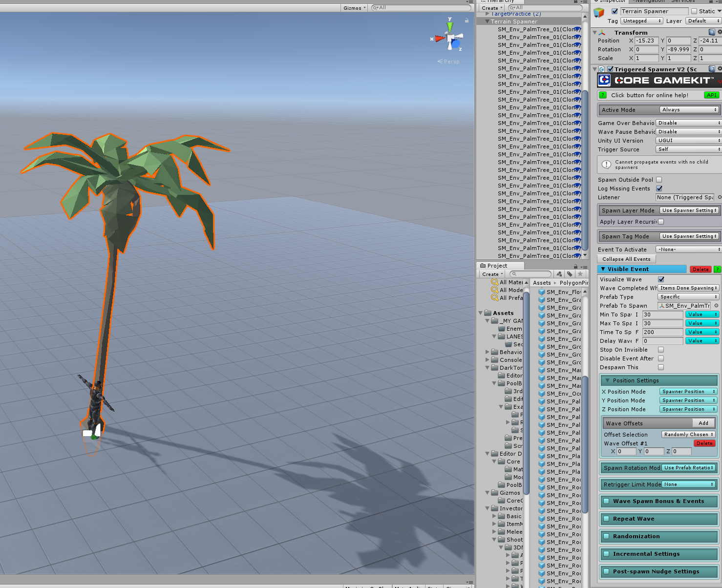Toggle Triggered Spawner V2 component enabled checkbox
Image resolution: width=722 pixels, height=588 pixels.
[x=610, y=69]
